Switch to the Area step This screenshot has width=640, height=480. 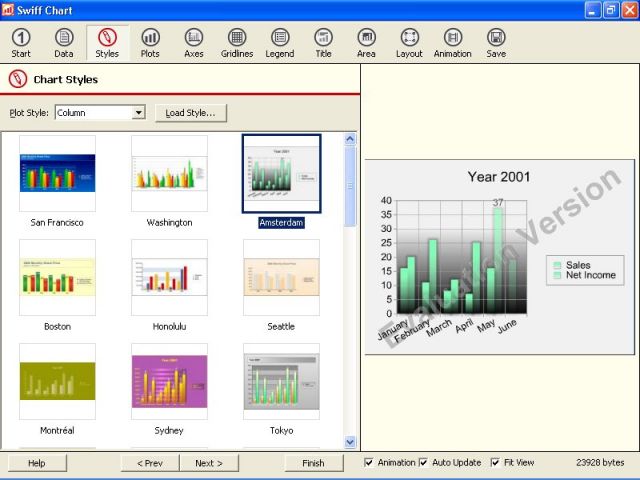point(366,42)
